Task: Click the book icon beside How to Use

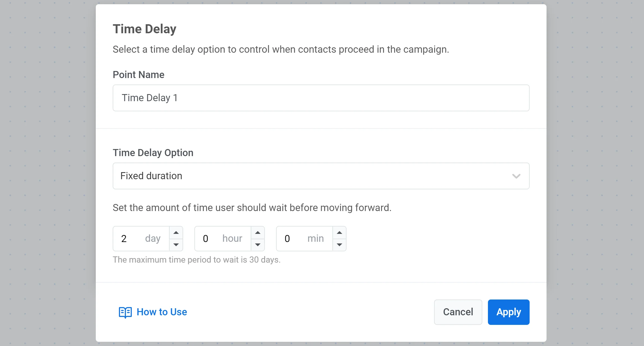Action: pos(125,312)
